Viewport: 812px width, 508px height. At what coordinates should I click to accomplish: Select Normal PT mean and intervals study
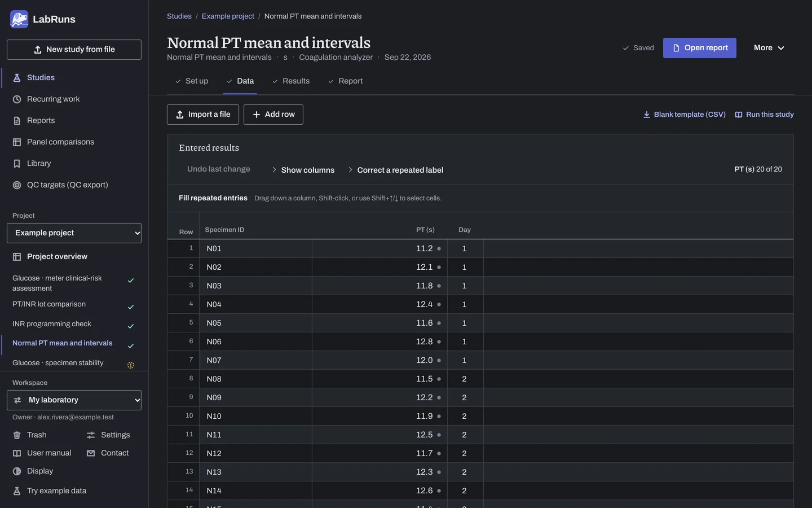tap(62, 343)
